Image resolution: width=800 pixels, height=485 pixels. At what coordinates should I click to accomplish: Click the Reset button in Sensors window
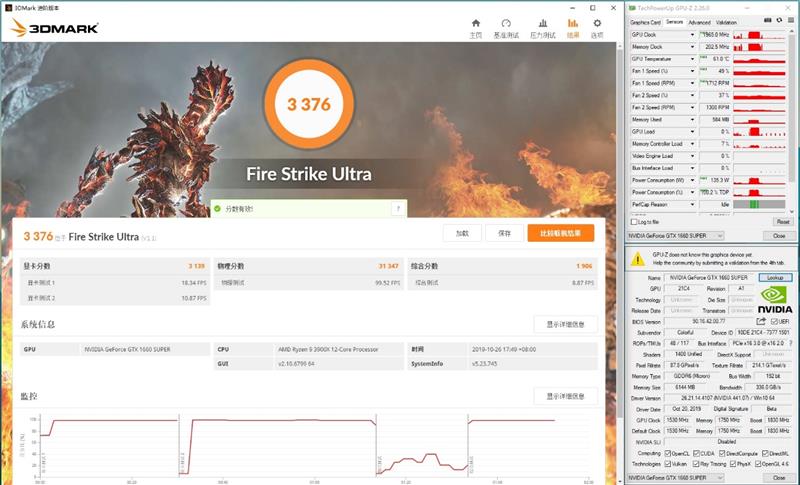pos(783,222)
